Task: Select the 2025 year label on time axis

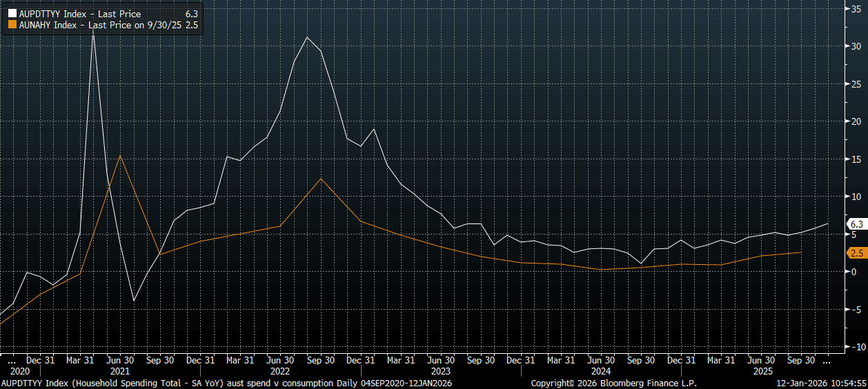Action: [x=761, y=371]
